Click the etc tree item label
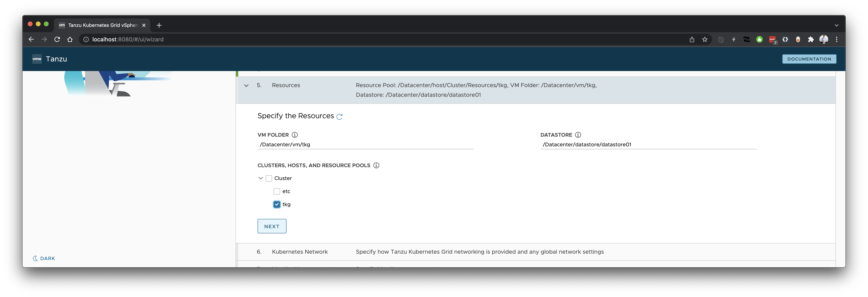The width and height of the screenshot is (868, 297). (286, 191)
